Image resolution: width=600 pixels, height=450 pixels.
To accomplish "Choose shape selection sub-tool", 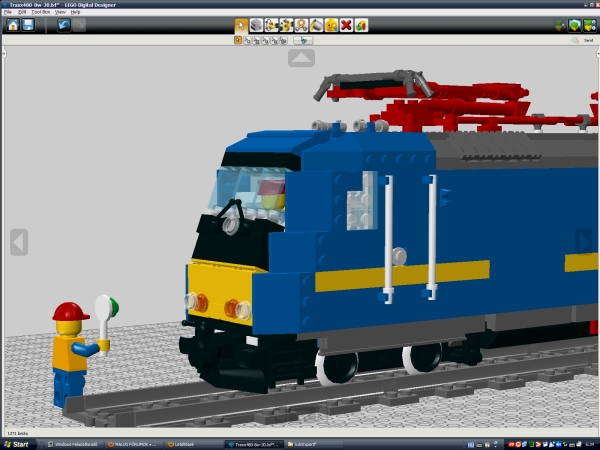I will [x=274, y=40].
